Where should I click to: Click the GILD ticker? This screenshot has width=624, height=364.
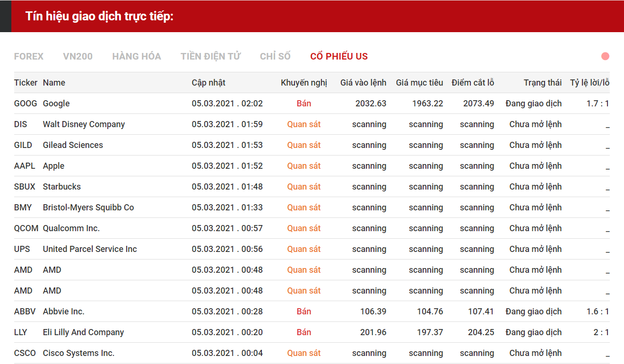click(23, 145)
